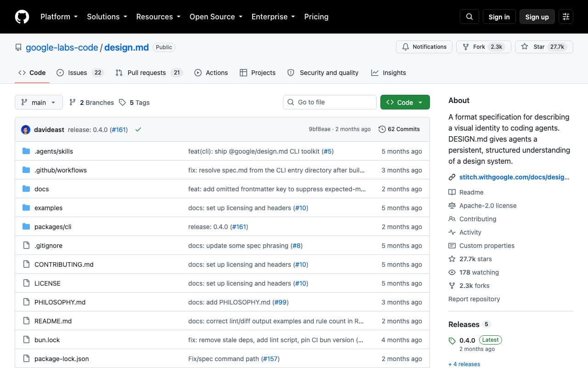The height and width of the screenshot is (368, 588).
Task: Open the design.md repository link
Action: 126,47
